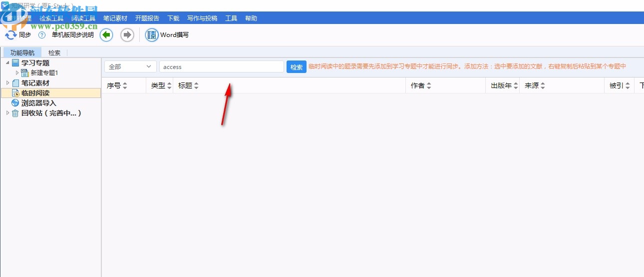This screenshot has height=277, width=644.
Task: Open the 下载 menu
Action: tap(173, 18)
